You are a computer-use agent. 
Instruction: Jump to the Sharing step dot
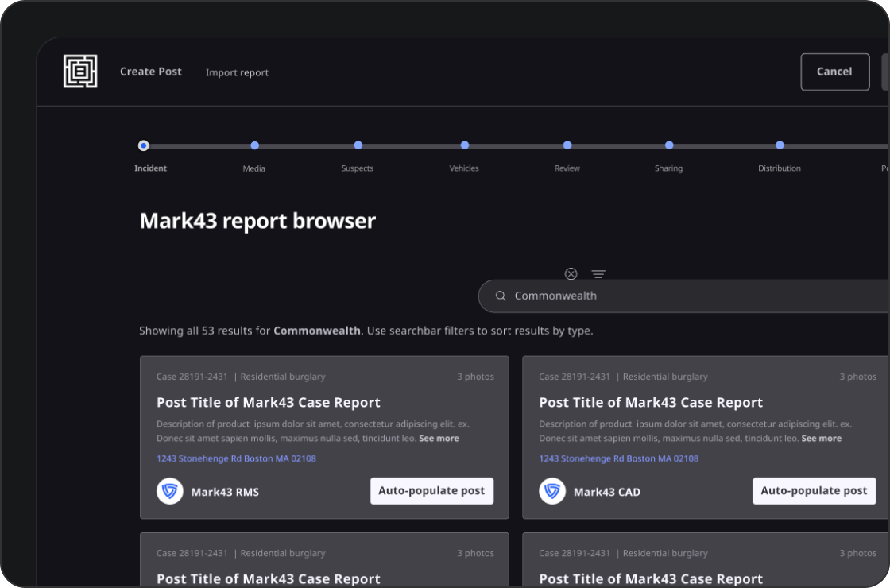tap(669, 145)
